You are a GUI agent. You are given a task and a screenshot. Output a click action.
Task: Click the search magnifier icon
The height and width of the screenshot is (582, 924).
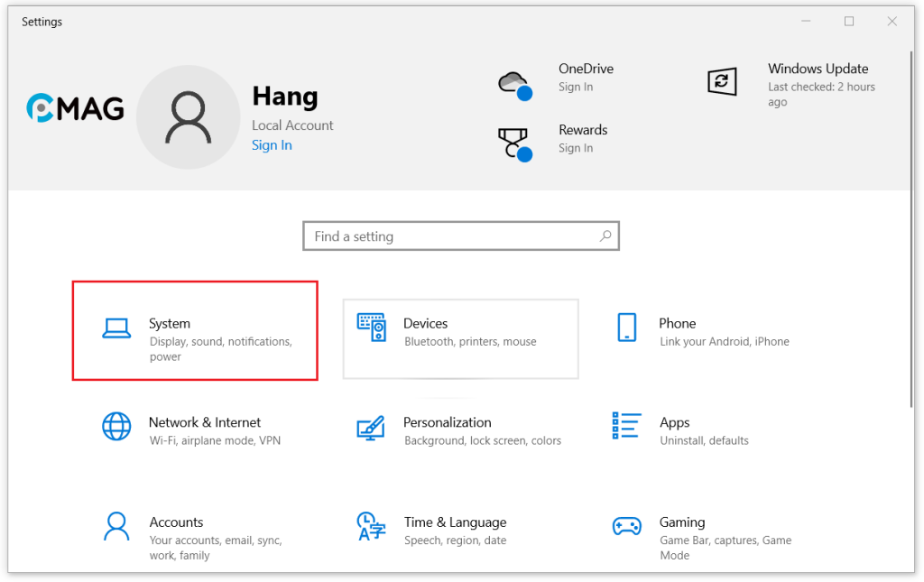[x=606, y=236]
